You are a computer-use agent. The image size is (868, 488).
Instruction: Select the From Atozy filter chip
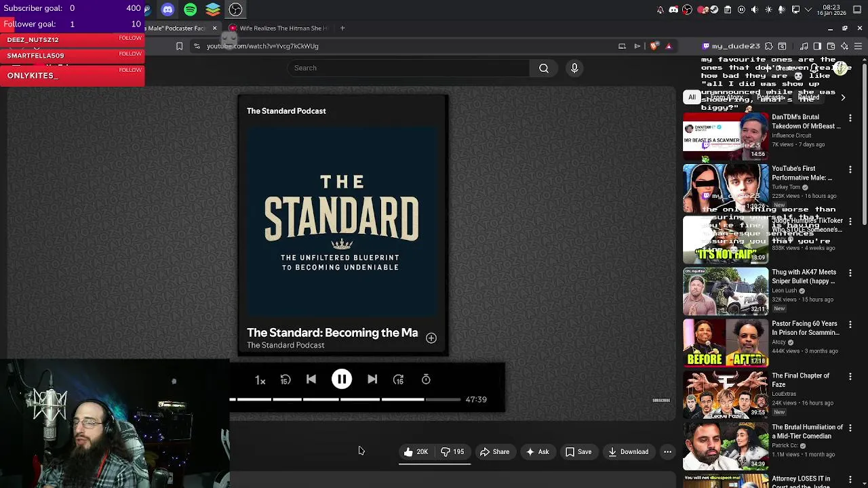click(x=726, y=98)
